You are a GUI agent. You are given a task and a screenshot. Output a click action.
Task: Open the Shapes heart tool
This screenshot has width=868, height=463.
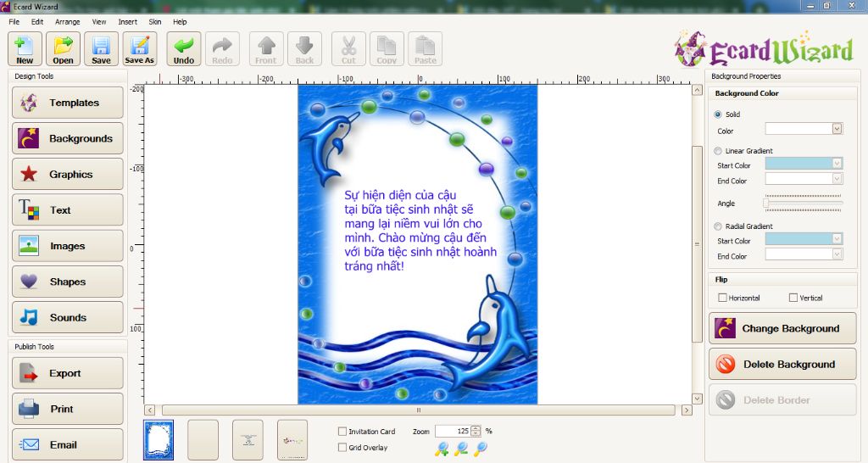(x=68, y=282)
